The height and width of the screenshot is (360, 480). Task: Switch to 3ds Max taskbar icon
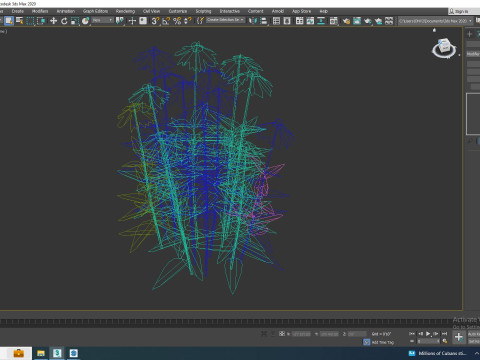pyautogui.click(x=57, y=353)
